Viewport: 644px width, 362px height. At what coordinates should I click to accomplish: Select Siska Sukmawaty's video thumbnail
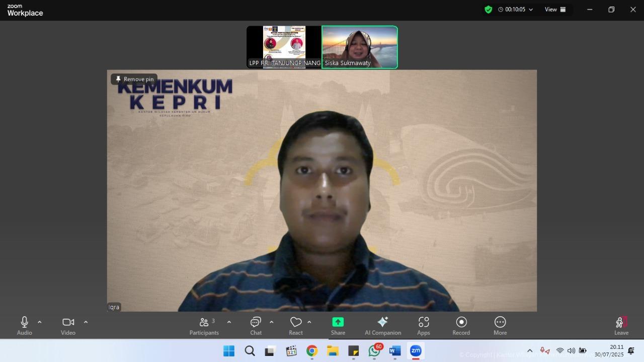(360, 47)
